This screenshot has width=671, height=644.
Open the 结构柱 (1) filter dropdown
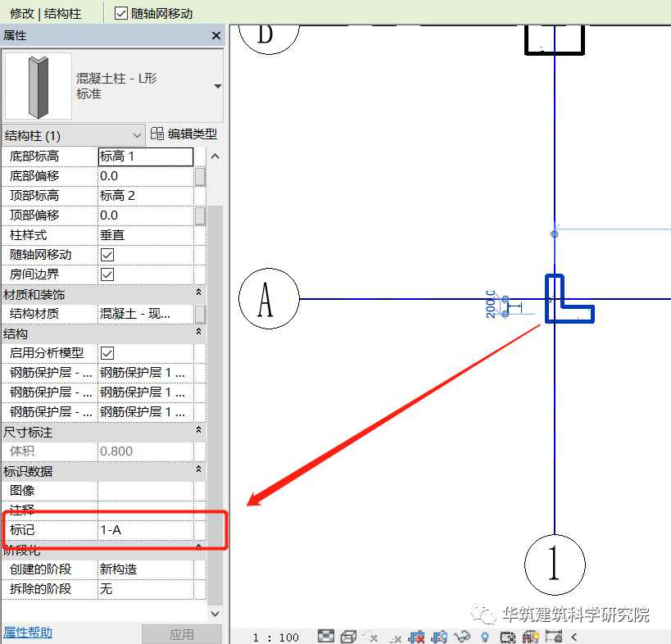(73, 136)
